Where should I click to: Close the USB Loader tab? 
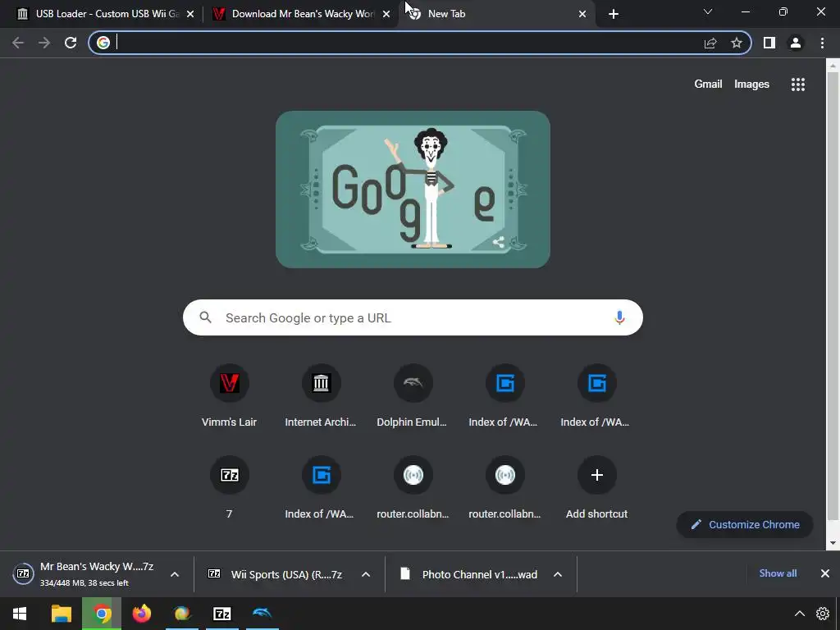(x=190, y=14)
